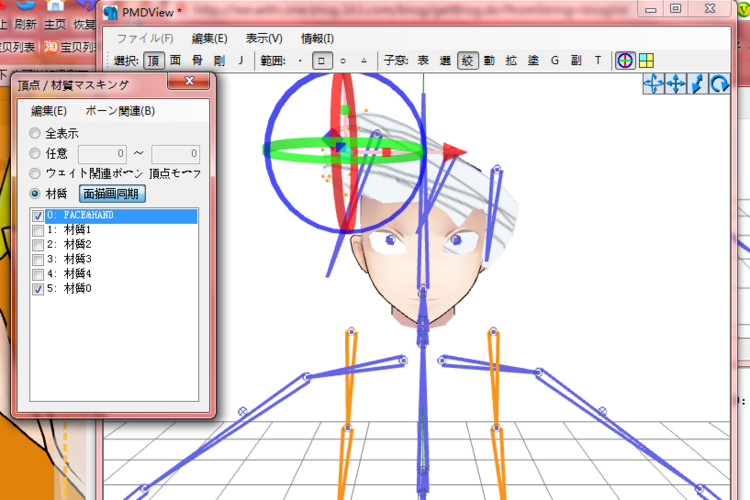Click the range end input field

click(176, 154)
